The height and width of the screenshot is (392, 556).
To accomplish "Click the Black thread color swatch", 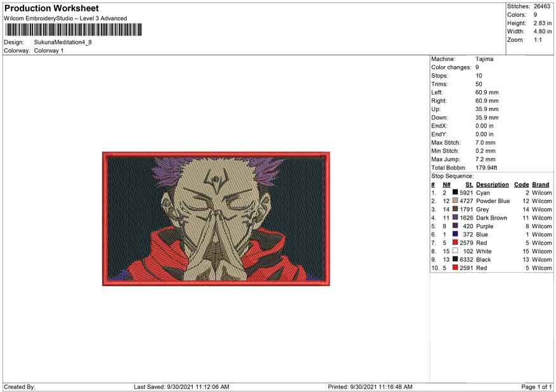I will [455, 259].
